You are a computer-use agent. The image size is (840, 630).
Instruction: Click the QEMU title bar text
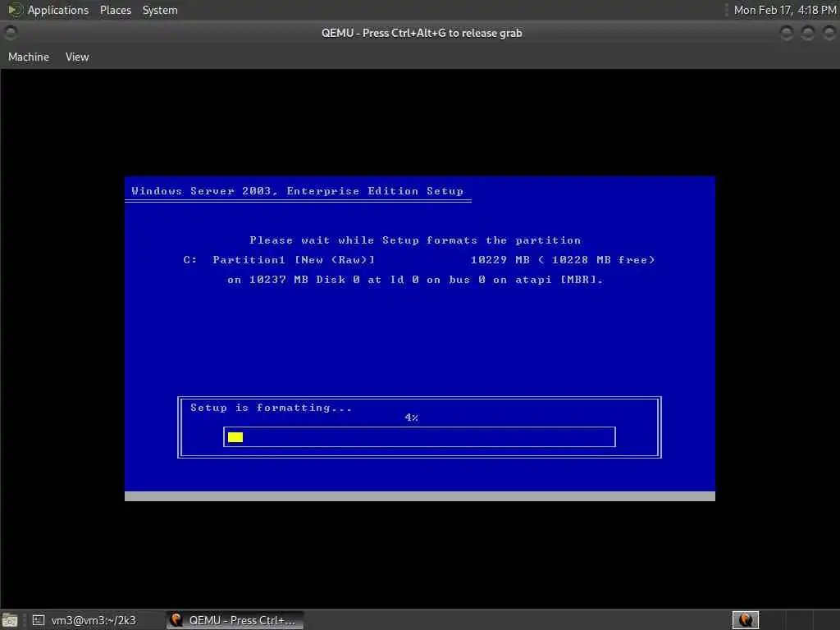422,33
